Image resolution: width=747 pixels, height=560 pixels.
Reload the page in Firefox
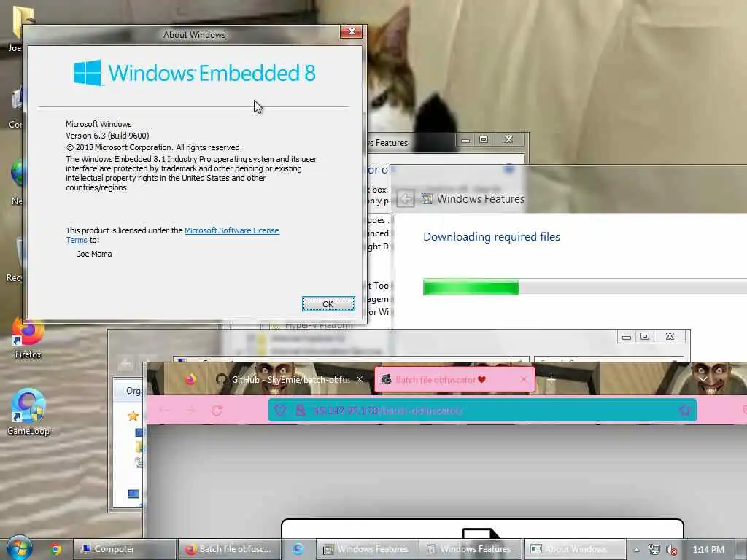[x=217, y=411]
